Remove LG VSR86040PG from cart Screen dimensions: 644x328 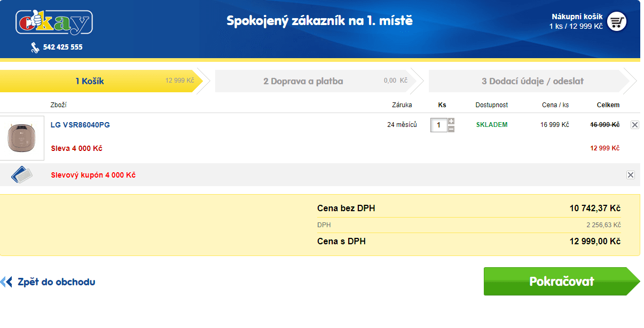[634, 125]
